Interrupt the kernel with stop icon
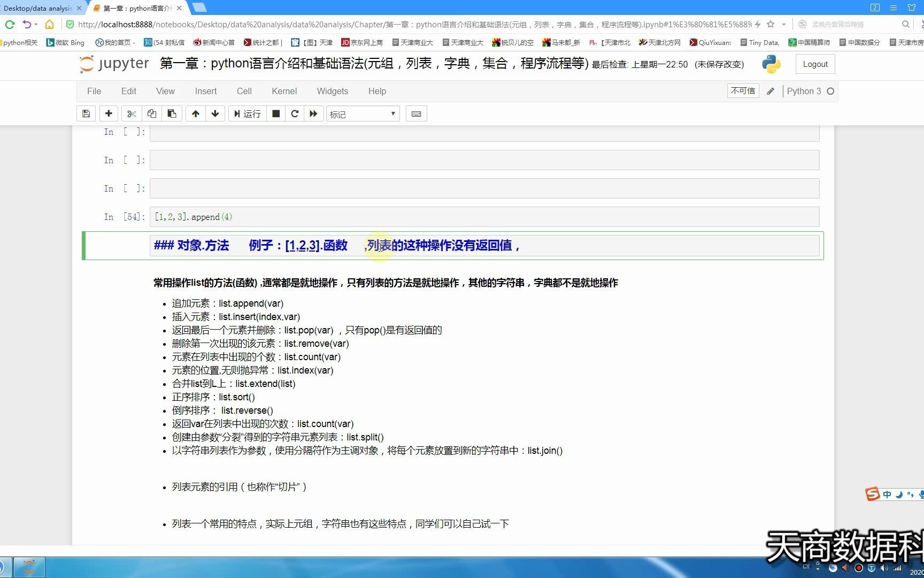Screen dimensions: 924x578 pyautogui.click(x=275, y=113)
